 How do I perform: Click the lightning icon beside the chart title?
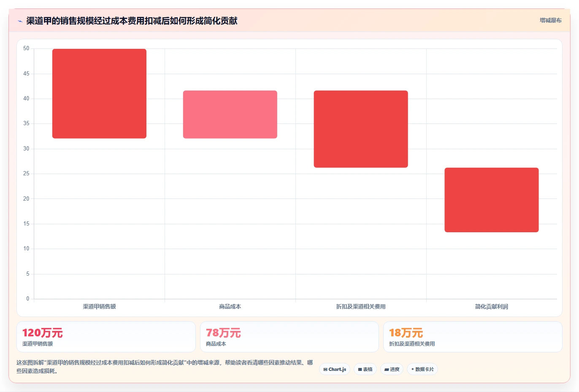click(20, 21)
